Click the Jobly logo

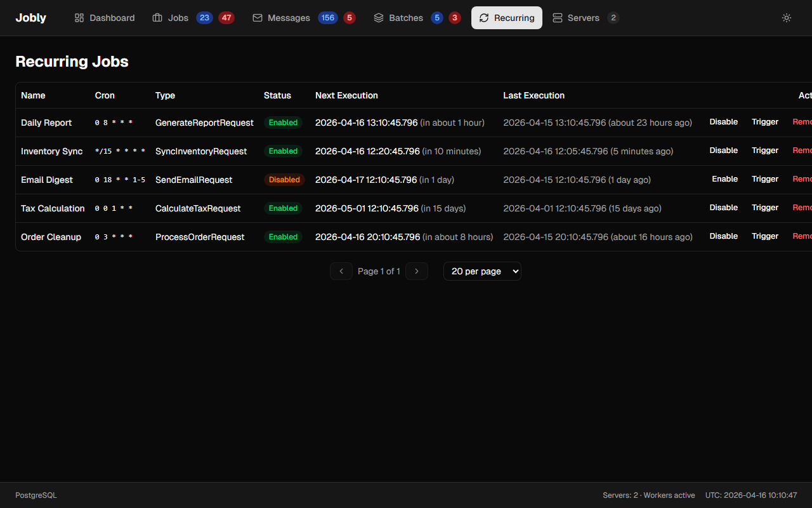(x=31, y=18)
